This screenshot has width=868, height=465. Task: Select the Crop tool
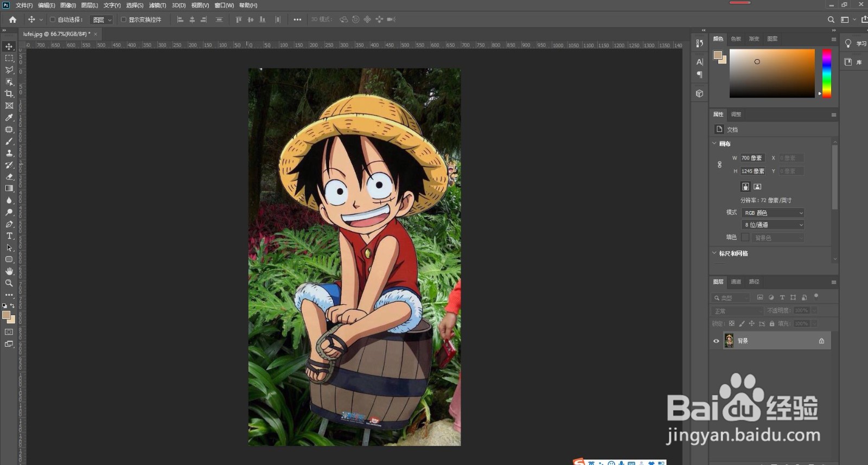tap(9, 94)
